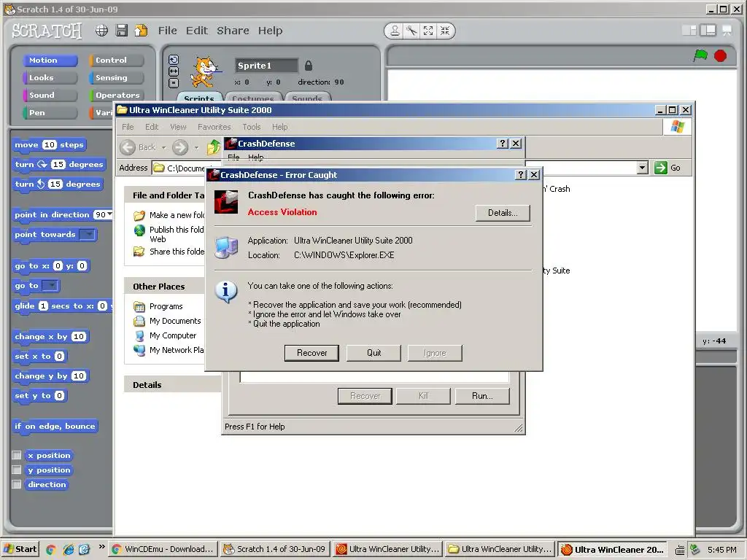Expand the Explorer address bar dropdown
Viewport: 747px width, 560px height.
point(643,168)
